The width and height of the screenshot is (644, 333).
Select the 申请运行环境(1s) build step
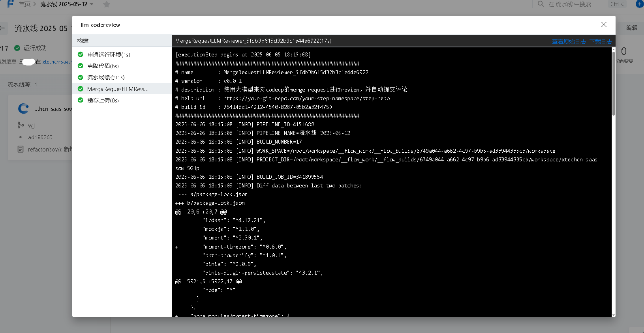109,54
